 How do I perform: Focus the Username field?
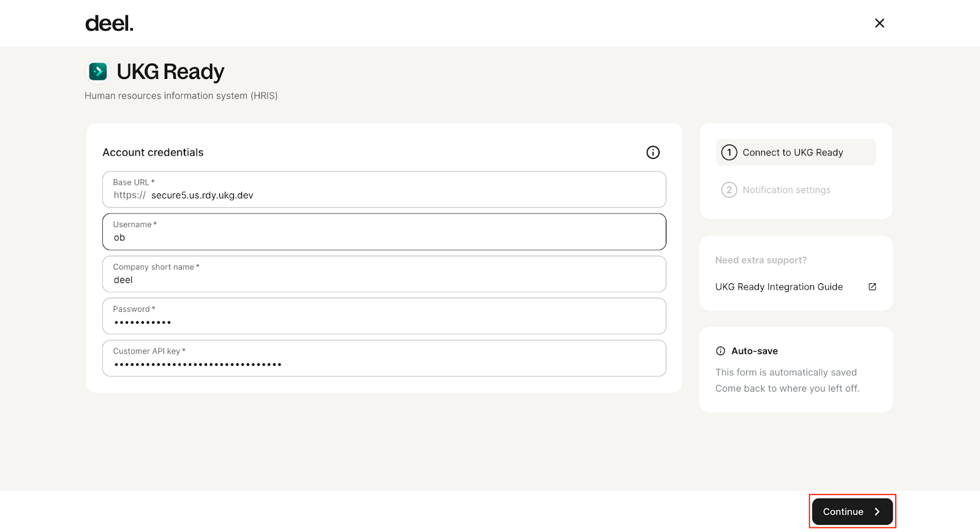pos(384,238)
